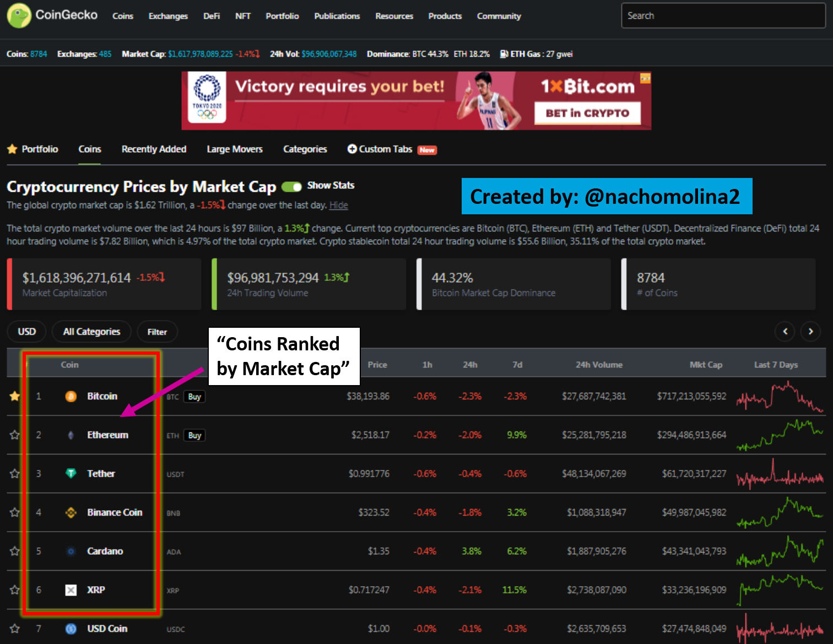Open Cardano's last 7 days sparkline chart
Screen dimensions: 833x644
pos(780,551)
